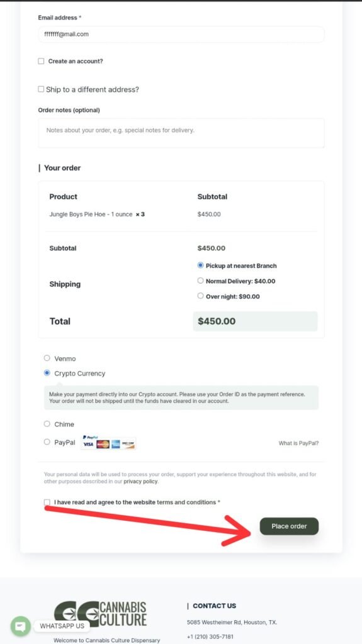This screenshot has width=362, height=644.
Task: Open the privacy policy link
Action: coord(140,481)
